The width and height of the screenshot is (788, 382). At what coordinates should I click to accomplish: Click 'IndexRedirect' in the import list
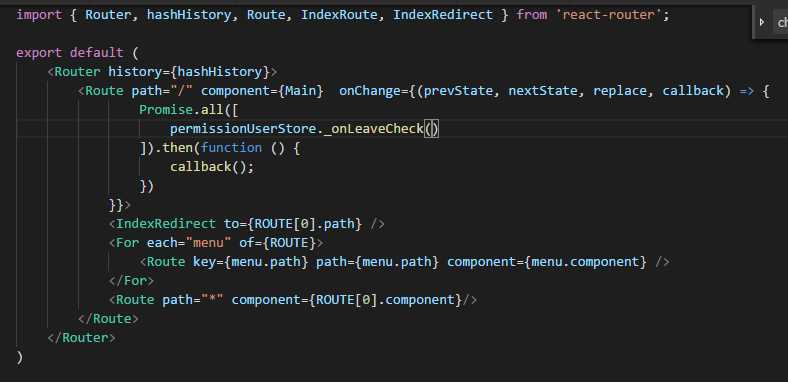pos(443,15)
